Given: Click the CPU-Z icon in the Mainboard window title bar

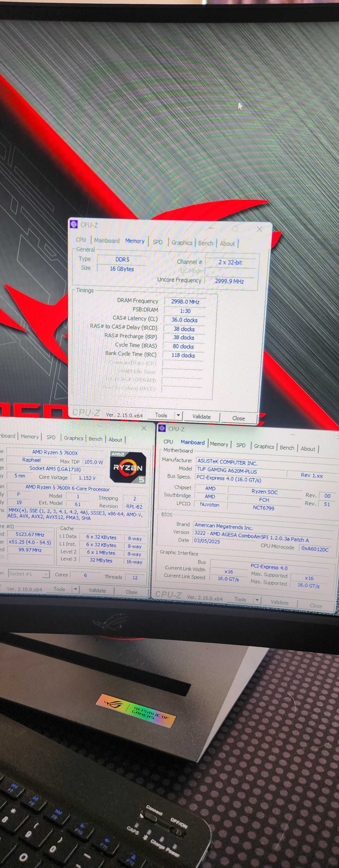Looking at the screenshot, I should (x=162, y=428).
